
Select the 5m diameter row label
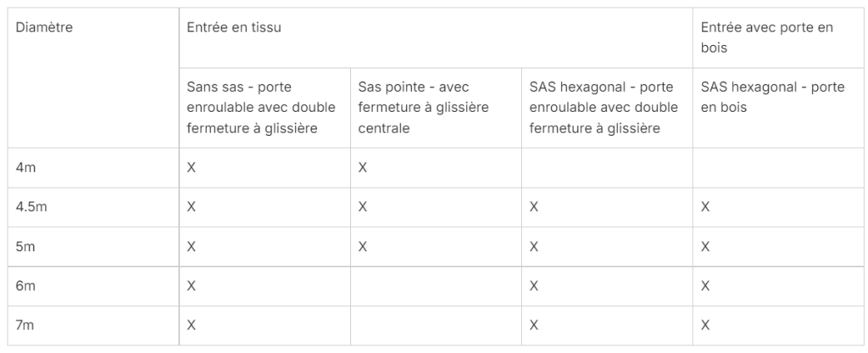tap(26, 247)
